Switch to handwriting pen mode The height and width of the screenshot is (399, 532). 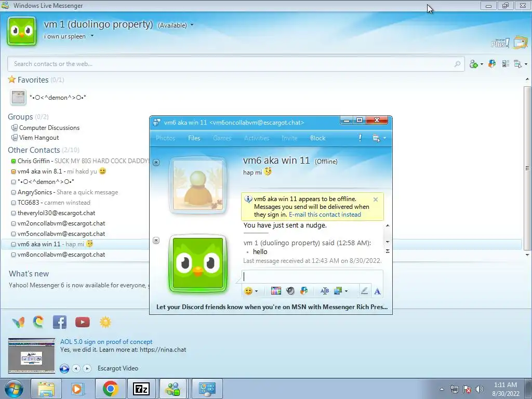[x=364, y=291]
